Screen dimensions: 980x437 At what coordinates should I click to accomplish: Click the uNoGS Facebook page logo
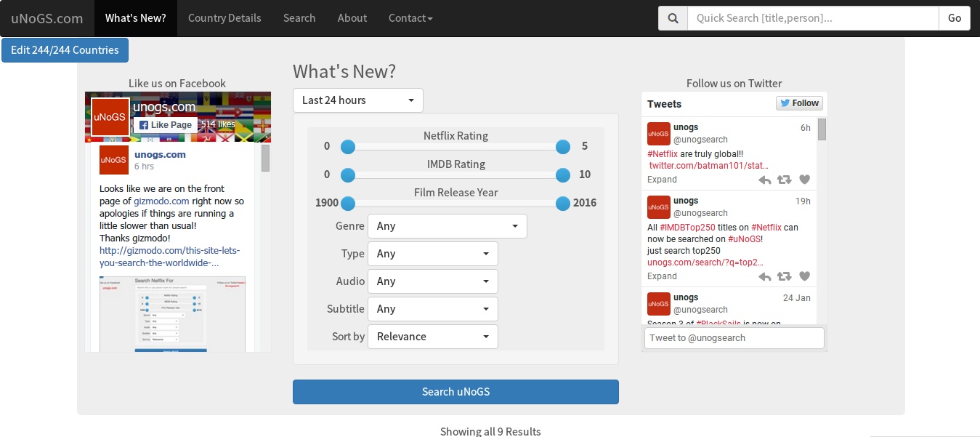(x=110, y=116)
